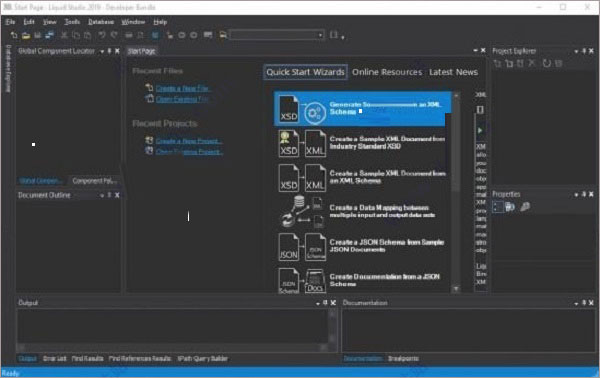Click the wrench property pages icon in Properties
This screenshot has width=600, height=378.
525,207
